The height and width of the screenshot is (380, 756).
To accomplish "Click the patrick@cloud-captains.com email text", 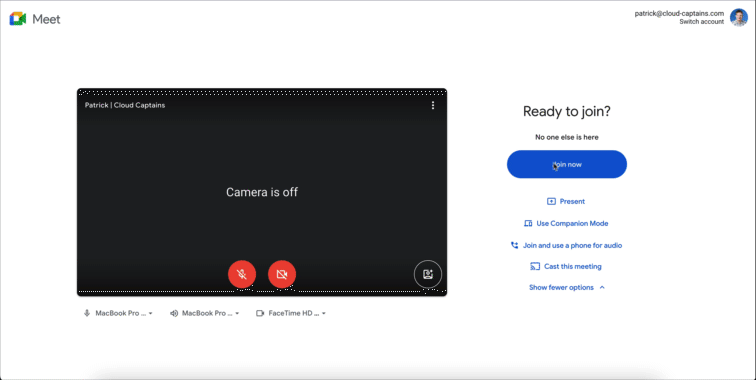I will [679, 14].
